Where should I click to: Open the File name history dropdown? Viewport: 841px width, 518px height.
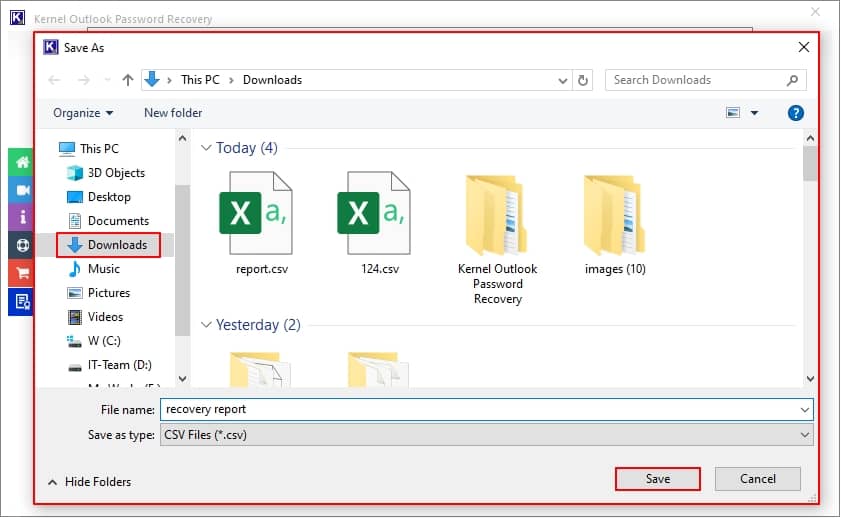click(805, 410)
